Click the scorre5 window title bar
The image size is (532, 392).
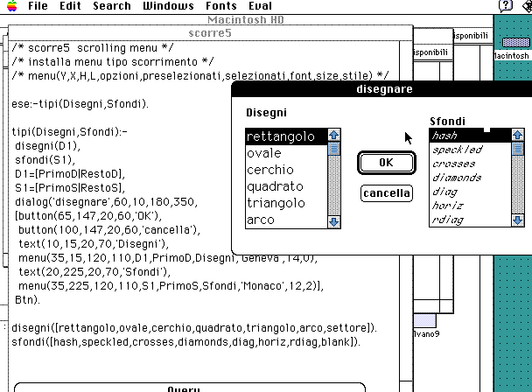click(210, 33)
